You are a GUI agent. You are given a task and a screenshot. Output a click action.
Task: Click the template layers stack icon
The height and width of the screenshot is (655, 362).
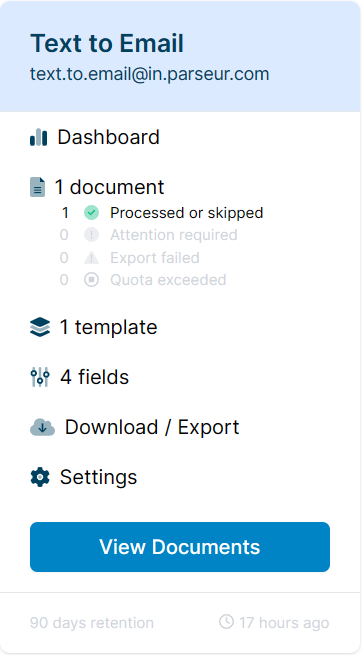click(x=40, y=327)
